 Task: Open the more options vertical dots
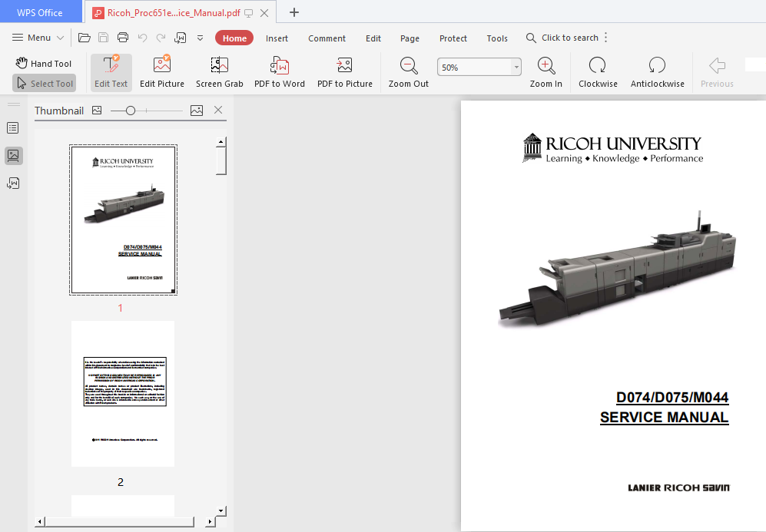coord(605,38)
